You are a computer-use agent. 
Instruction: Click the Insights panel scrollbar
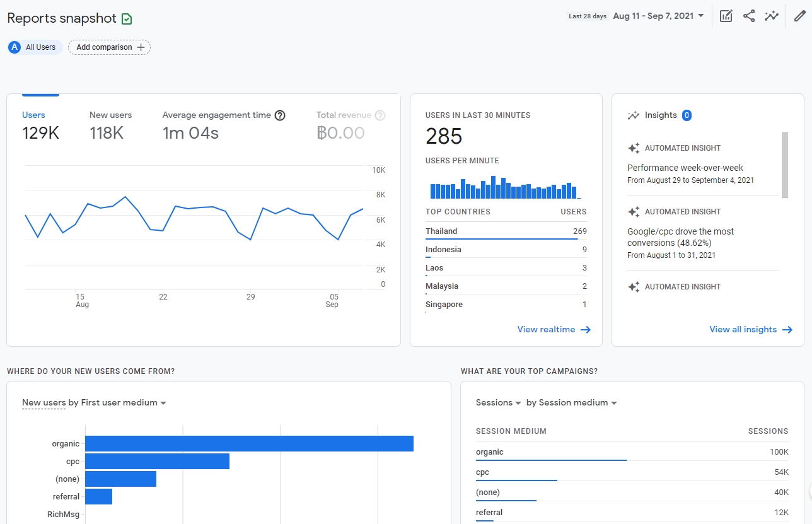785,165
